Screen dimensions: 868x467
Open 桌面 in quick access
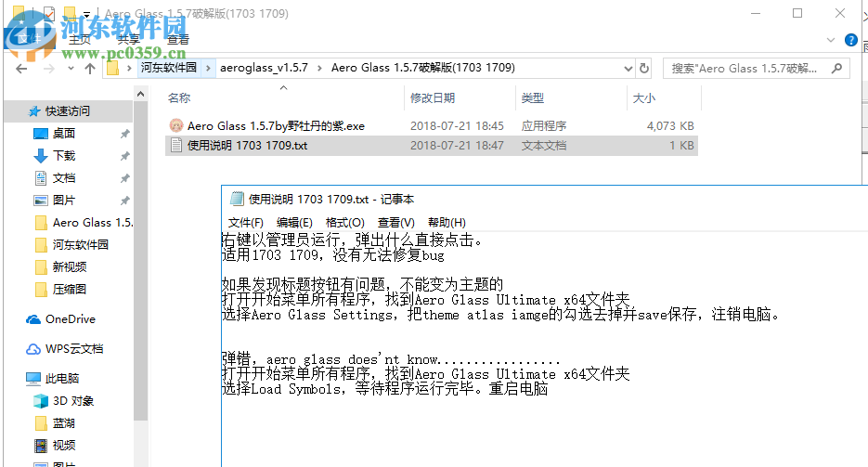pos(64,134)
